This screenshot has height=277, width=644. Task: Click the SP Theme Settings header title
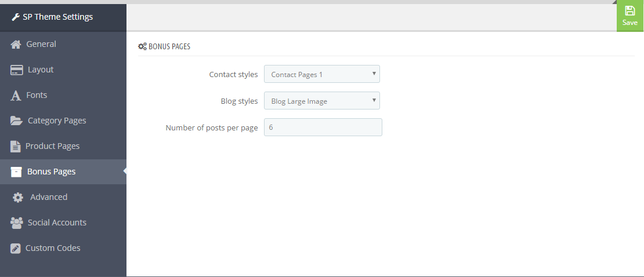pos(58,17)
